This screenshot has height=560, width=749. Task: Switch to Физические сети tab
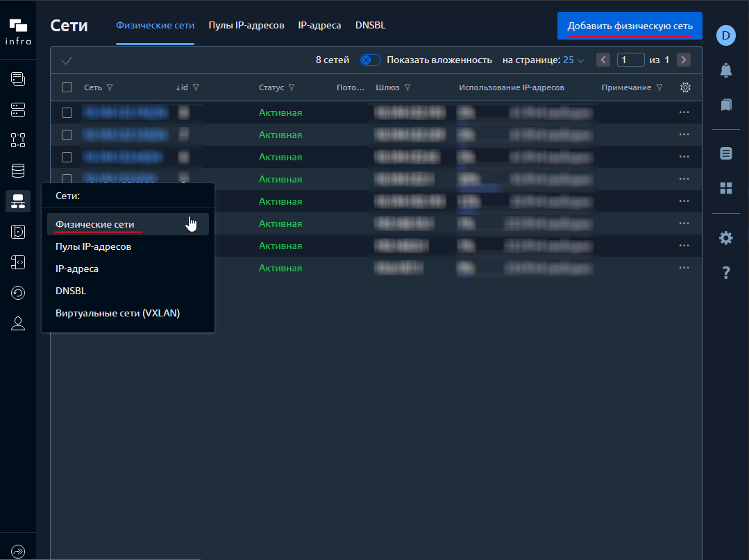pos(155,25)
